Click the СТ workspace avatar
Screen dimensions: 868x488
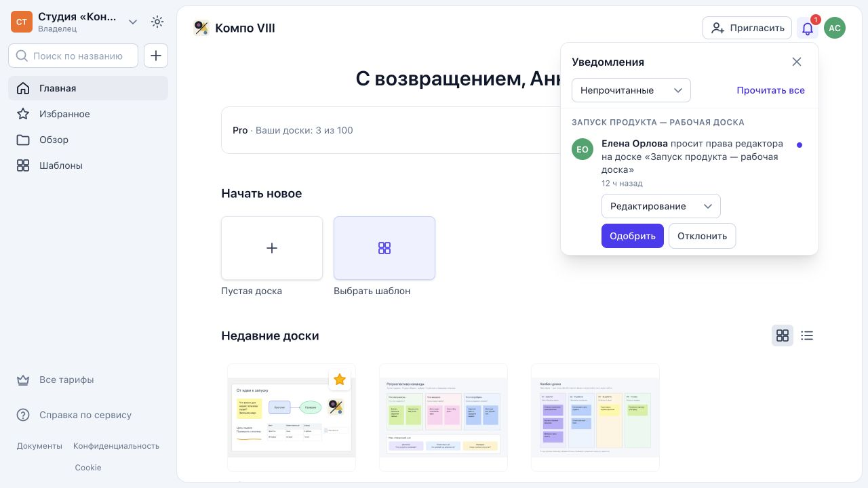pyautogui.click(x=22, y=22)
